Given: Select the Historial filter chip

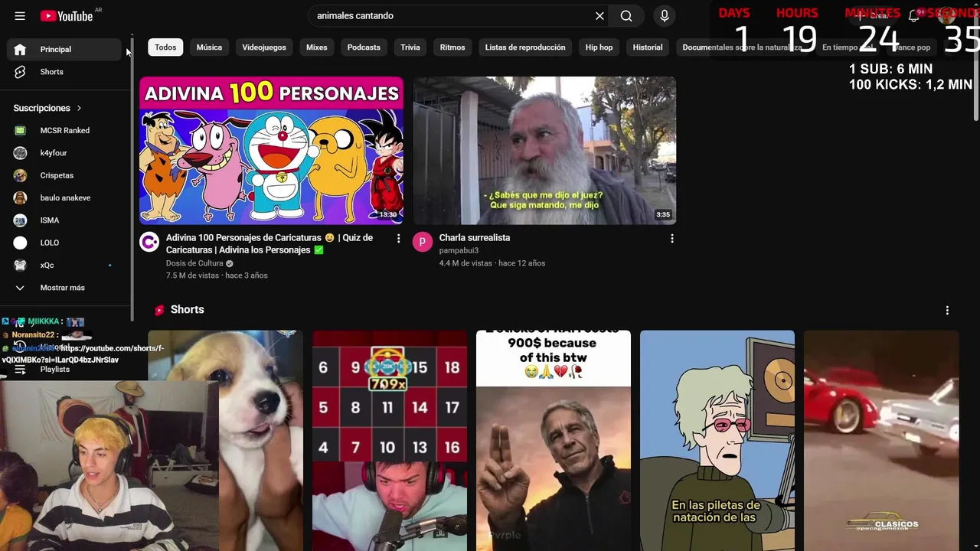Looking at the screenshot, I should 648,47.
